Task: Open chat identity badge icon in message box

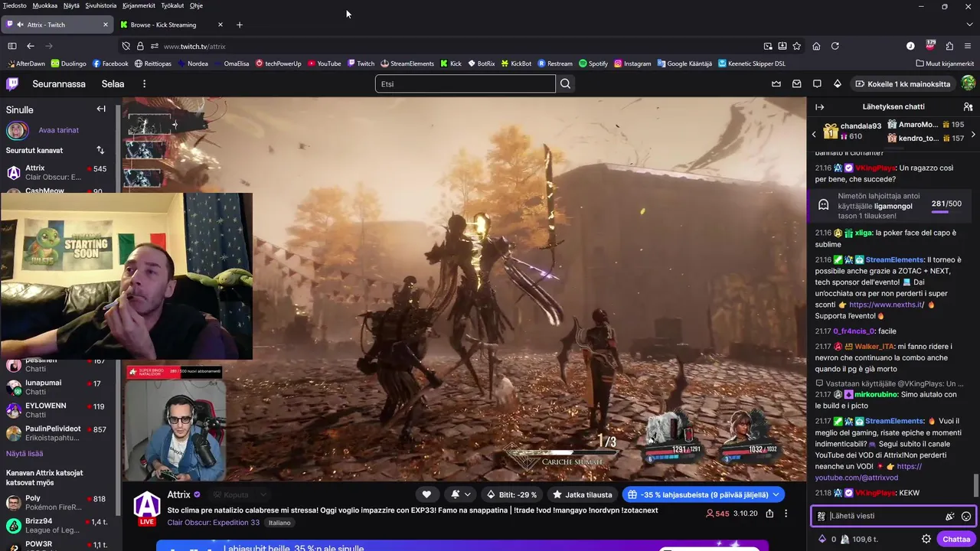Action: point(822,516)
